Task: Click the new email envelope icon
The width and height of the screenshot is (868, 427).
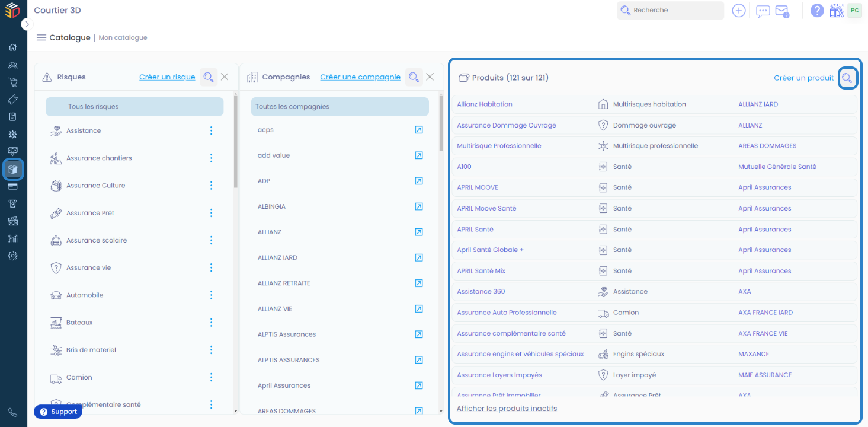Action: pyautogui.click(x=782, y=11)
